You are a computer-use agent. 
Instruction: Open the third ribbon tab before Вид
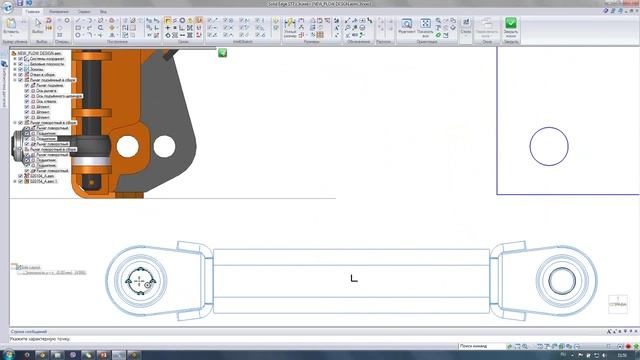[84, 11]
